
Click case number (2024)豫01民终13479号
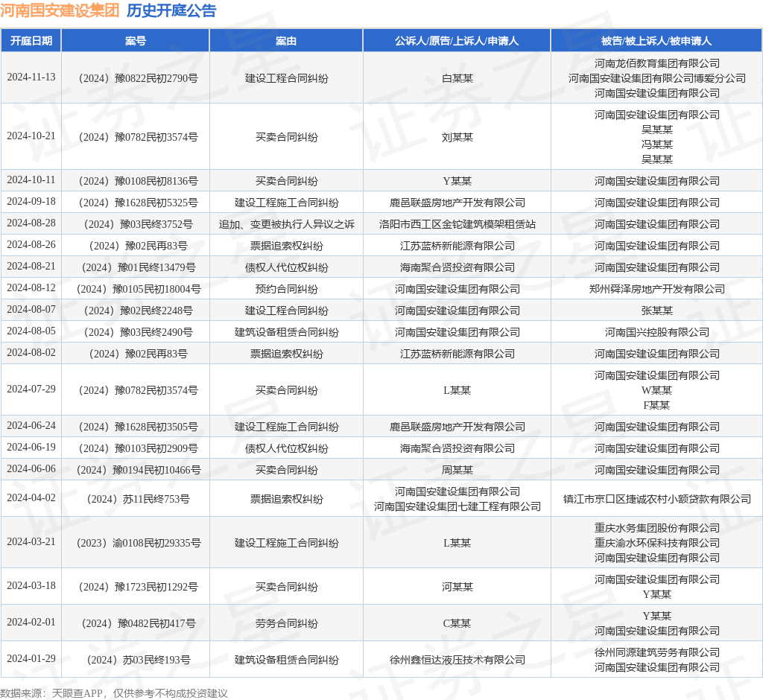[x=138, y=267]
